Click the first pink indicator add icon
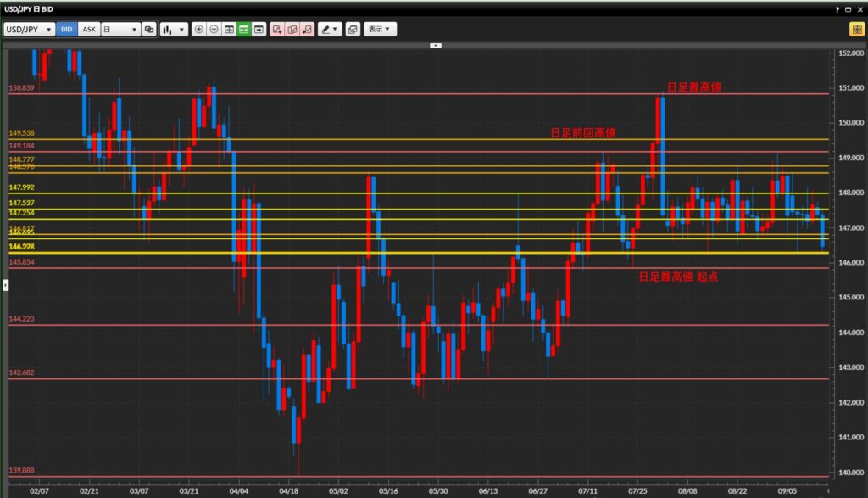Screen dimensions: 868x498 tap(276, 30)
